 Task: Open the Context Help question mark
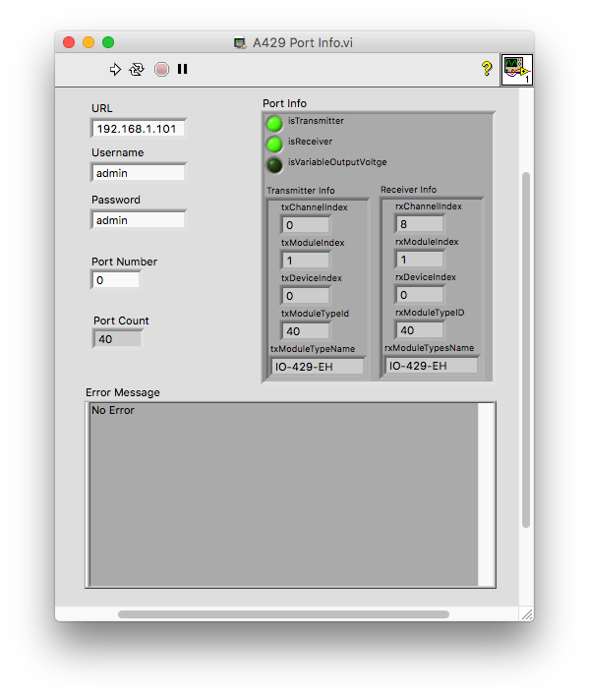coord(487,68)
